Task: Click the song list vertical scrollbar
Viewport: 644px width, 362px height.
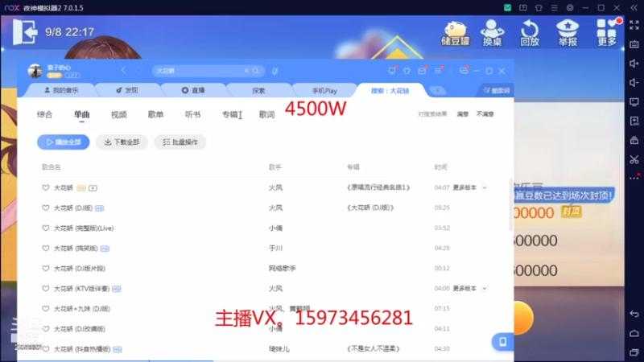Action: pos(510,204)
